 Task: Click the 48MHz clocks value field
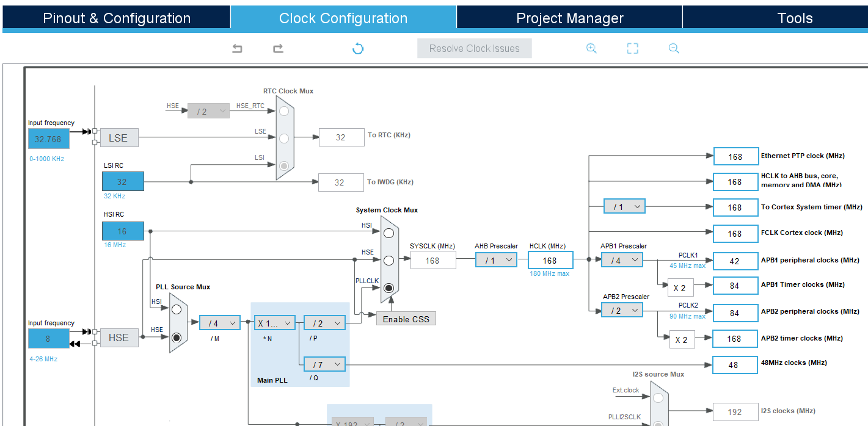[735, 364]
